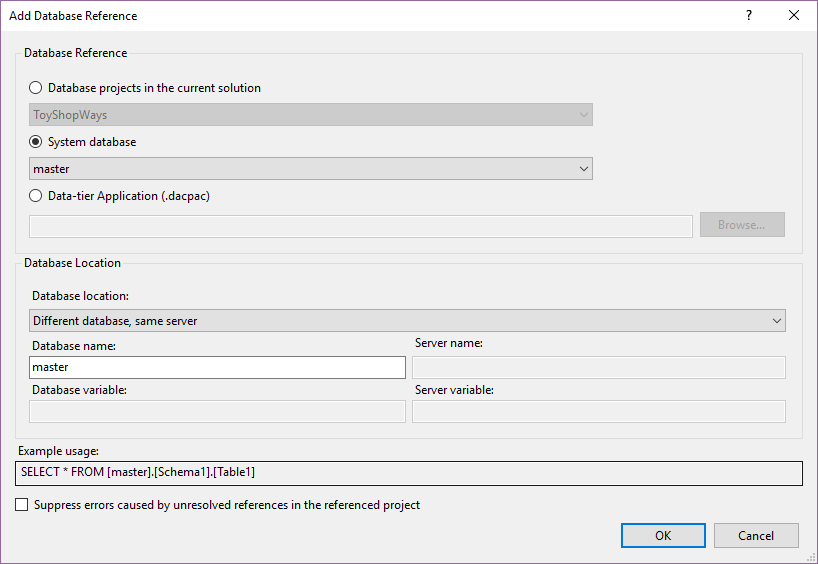This screenshot has width=818, height=564.
Task: Expand the master system database dropdown
Action: (x=311, y=169)
